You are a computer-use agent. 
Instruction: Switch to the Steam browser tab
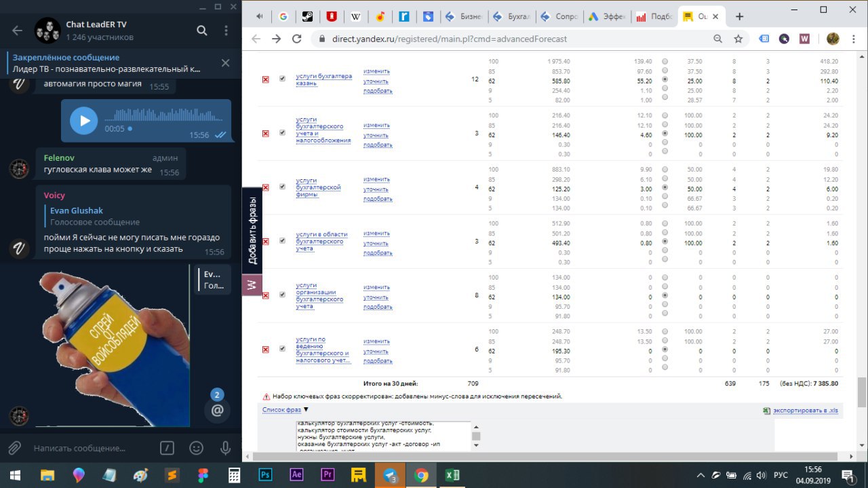[x=307, y=17]
